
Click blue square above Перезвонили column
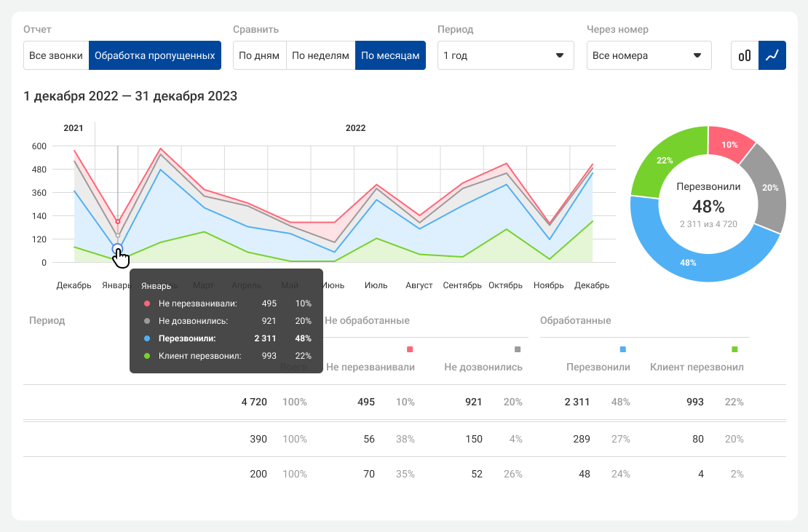[622, 350]
